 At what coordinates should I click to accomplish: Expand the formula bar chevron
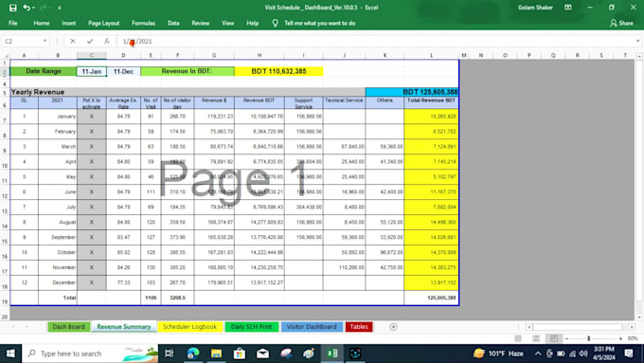point(637,41)
